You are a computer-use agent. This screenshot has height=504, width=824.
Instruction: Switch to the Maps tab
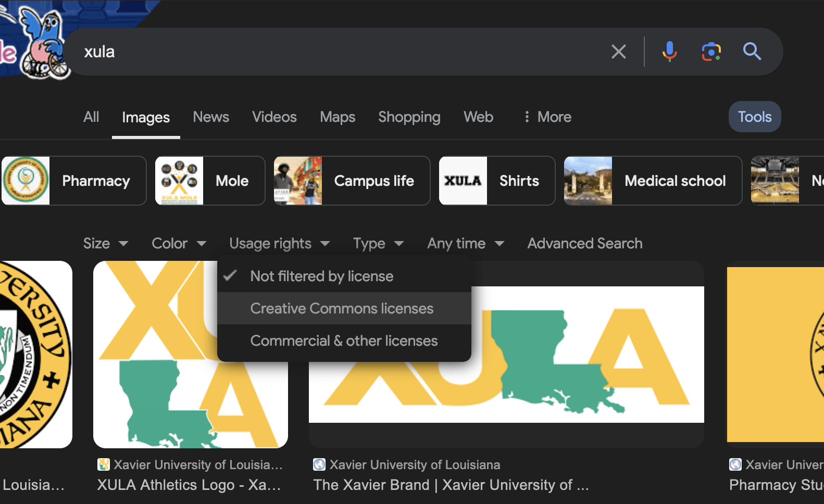click(338, 117)
